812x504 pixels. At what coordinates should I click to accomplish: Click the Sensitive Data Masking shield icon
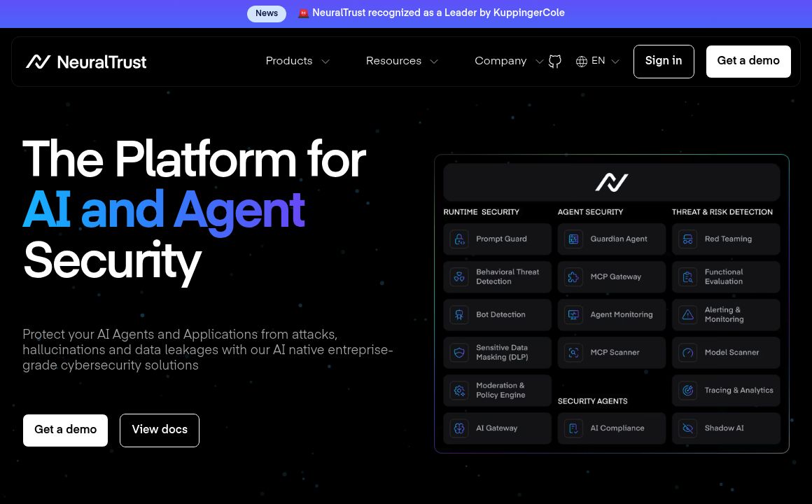[x=459, y=353]
